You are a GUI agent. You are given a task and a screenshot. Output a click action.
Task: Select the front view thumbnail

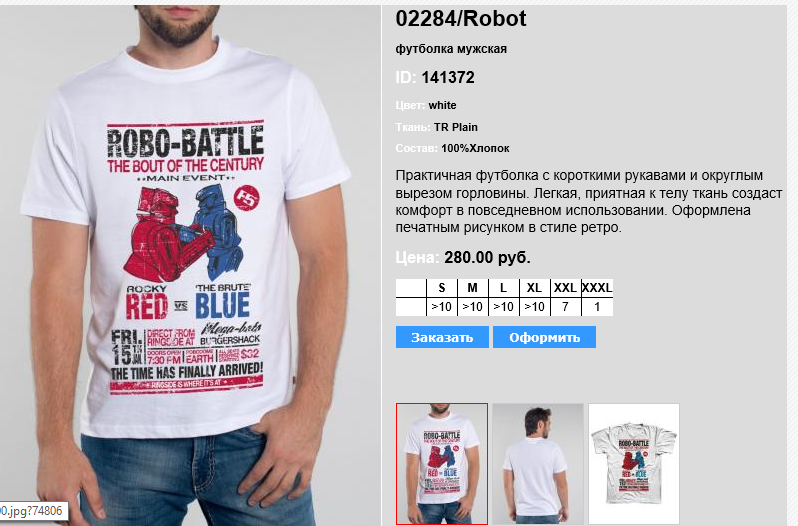442,464
